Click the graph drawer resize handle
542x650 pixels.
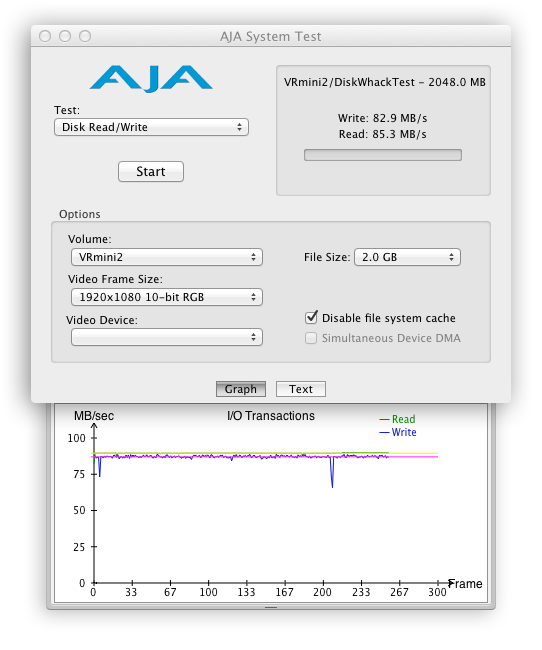pos(271,607)
